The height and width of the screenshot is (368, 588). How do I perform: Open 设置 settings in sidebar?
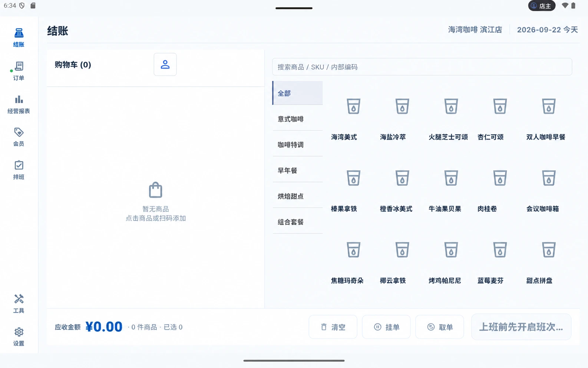pos(19,336)
